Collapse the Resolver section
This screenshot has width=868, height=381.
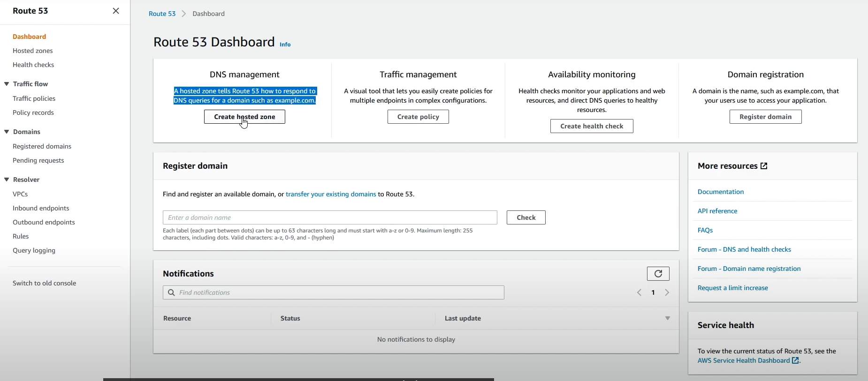7,179
